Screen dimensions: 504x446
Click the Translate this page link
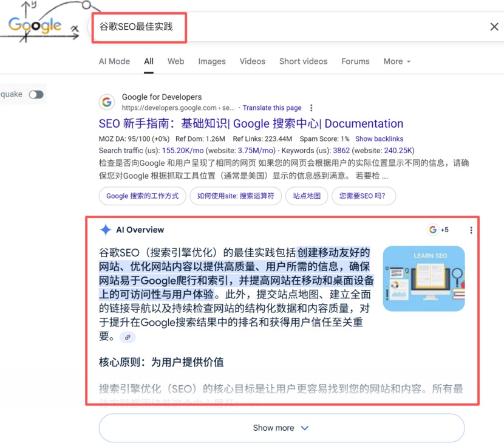(x=272, y=108)
